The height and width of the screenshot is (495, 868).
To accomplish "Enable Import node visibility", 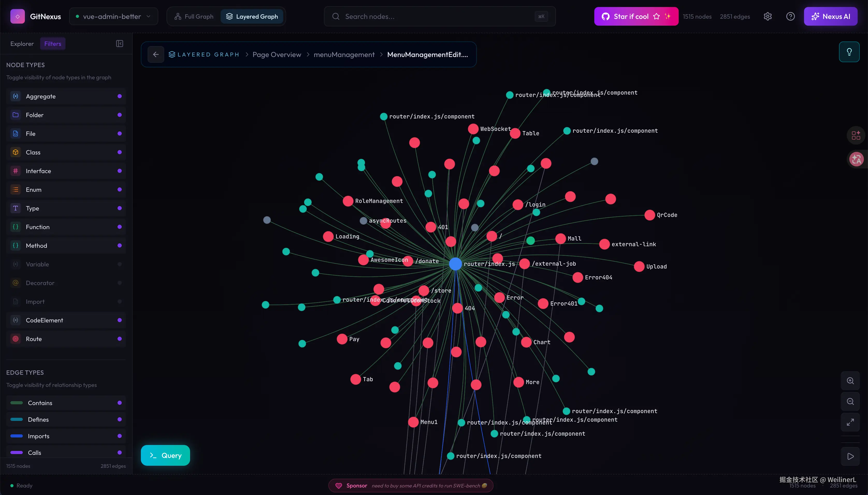I will (x=120, y=302).
